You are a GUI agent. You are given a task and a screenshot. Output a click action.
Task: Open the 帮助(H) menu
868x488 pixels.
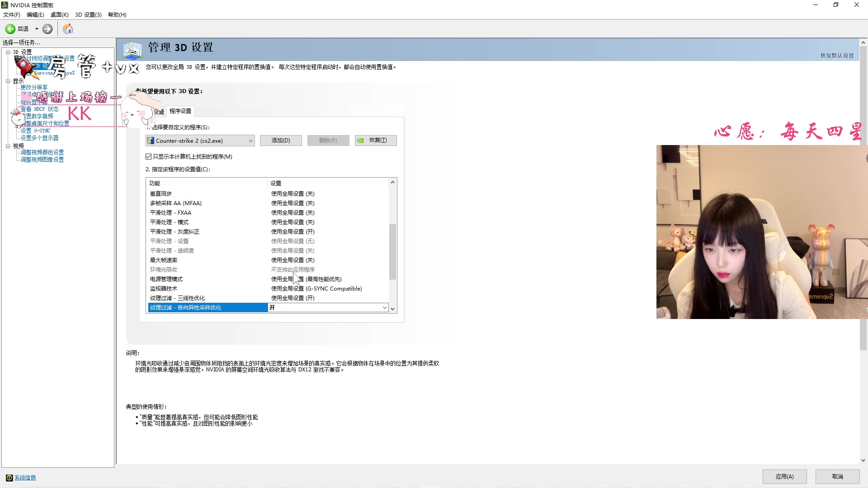pyautogui.click(x=117, y=14)
